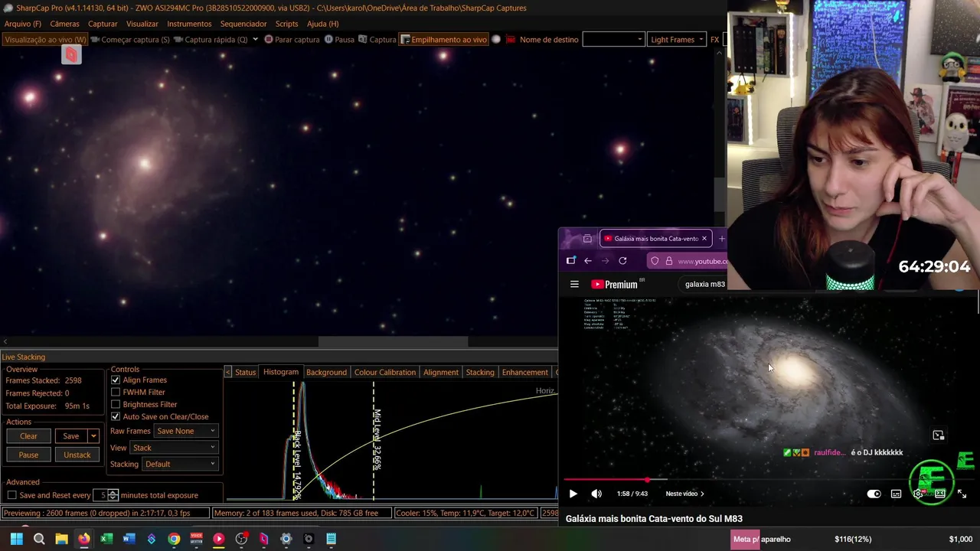Enable FWHM Filter checkbox

click(x=116, y=392)
